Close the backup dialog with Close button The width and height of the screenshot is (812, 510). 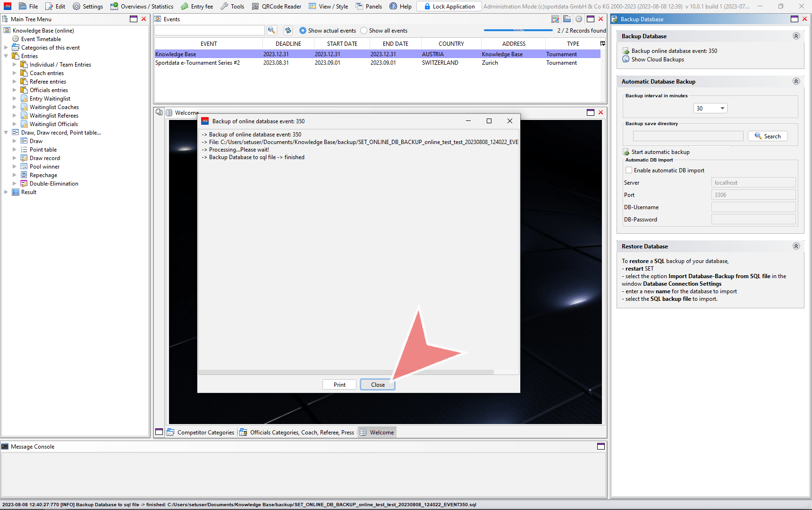click(378, 385)
